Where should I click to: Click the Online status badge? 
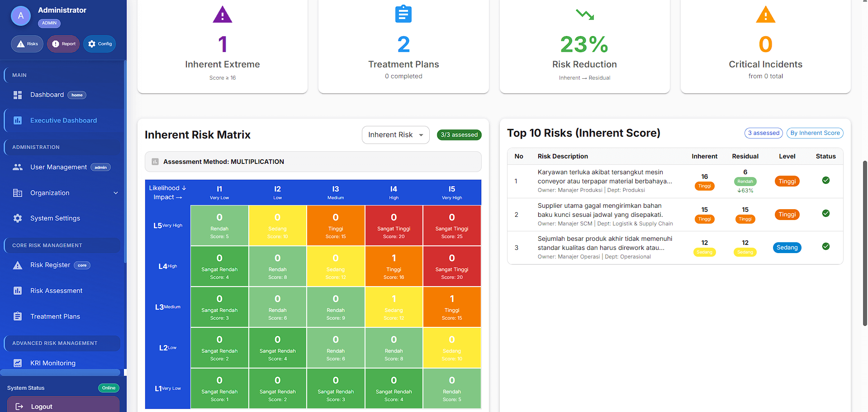click(x=109, y=388)
